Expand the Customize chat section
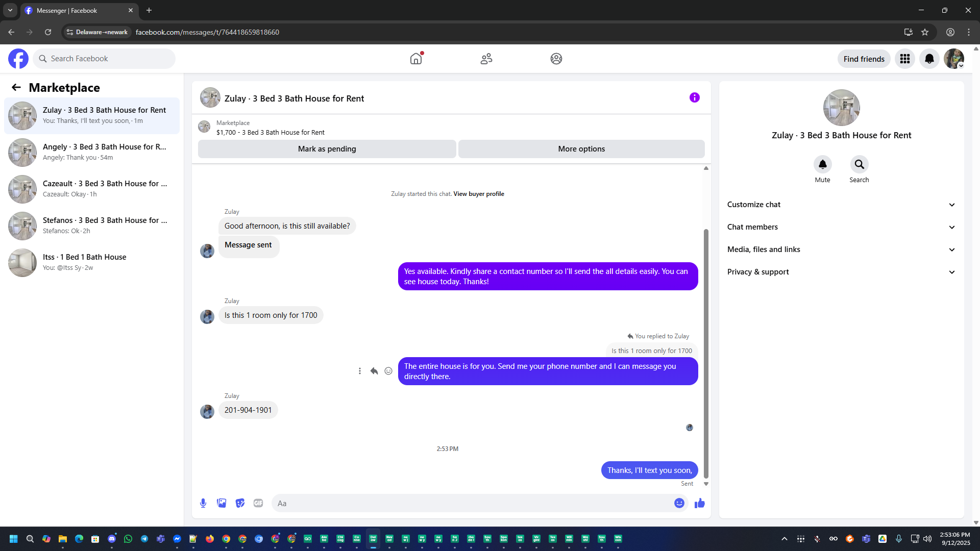The image size is (980, 551). (841, 205)
